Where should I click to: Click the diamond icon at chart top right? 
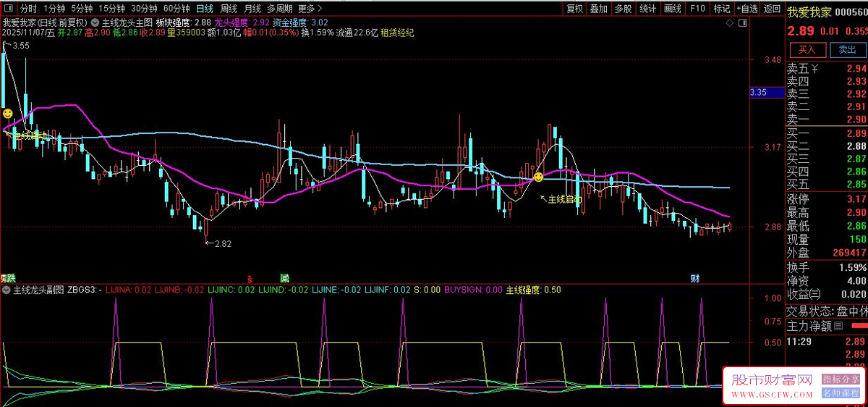pyautogui.click(x=730, y=23)
